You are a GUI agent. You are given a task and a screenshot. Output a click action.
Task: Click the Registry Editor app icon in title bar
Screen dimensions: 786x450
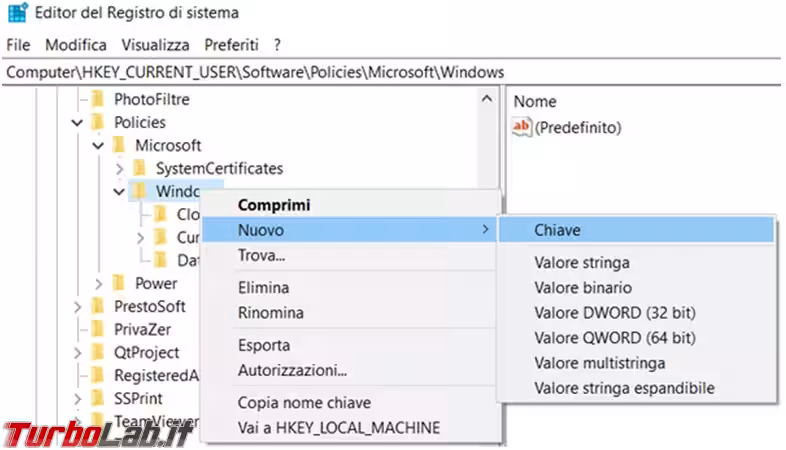(17, 14)
